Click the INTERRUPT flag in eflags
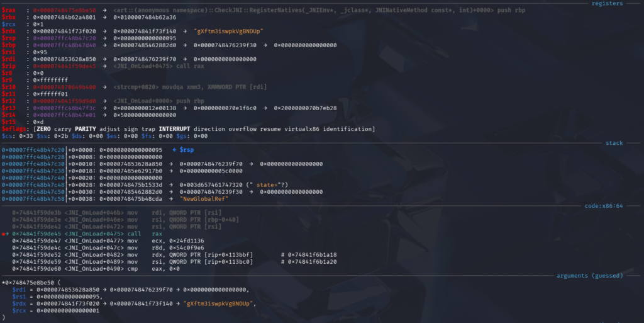This screenshot has height=323, width=644. tap(175, 129)
